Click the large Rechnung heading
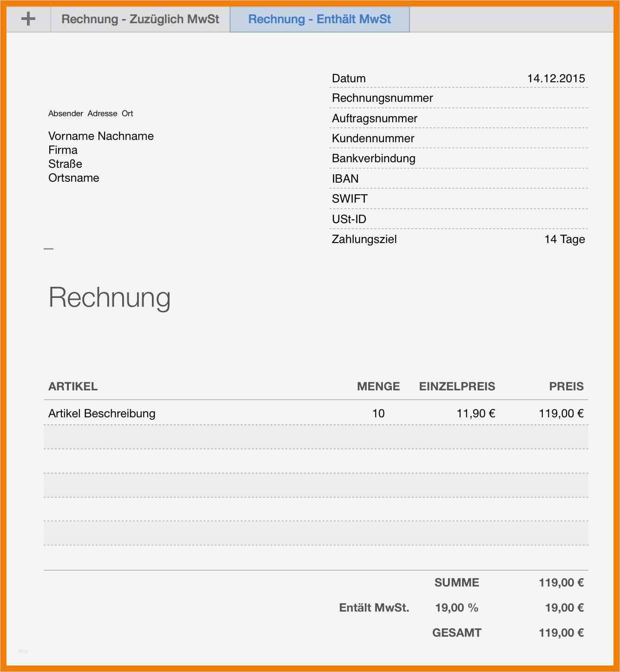Viewport: 620px width, 672px height. tap(110, 297)
